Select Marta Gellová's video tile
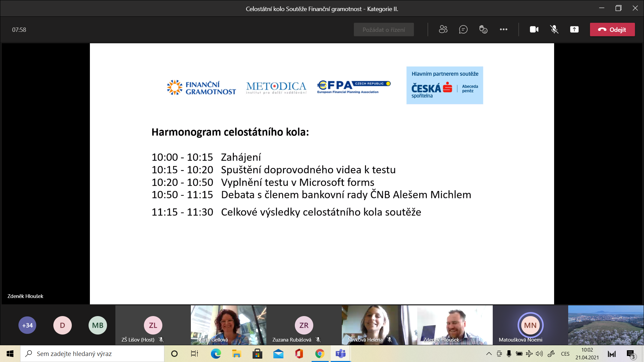 point(228,325)
